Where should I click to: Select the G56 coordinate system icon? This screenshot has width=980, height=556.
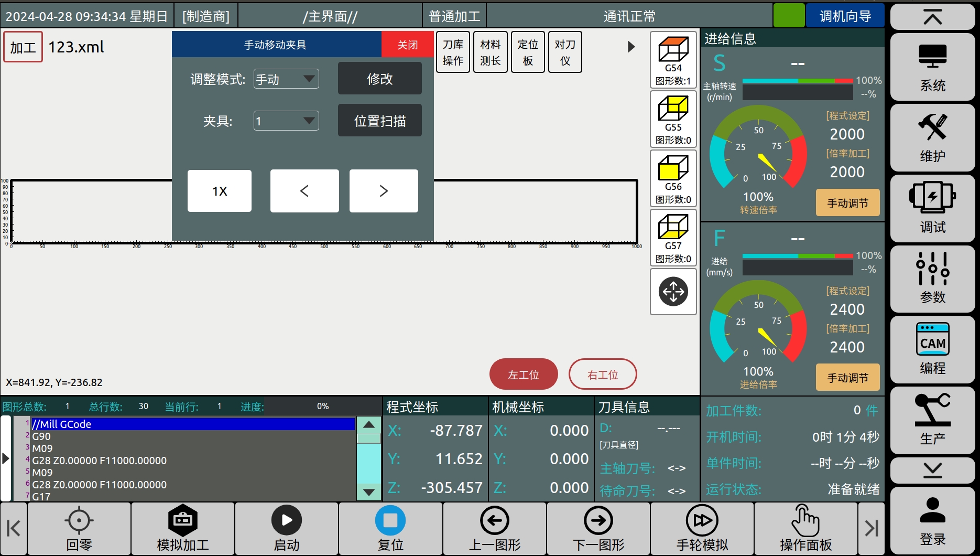[x=673, y=178]
